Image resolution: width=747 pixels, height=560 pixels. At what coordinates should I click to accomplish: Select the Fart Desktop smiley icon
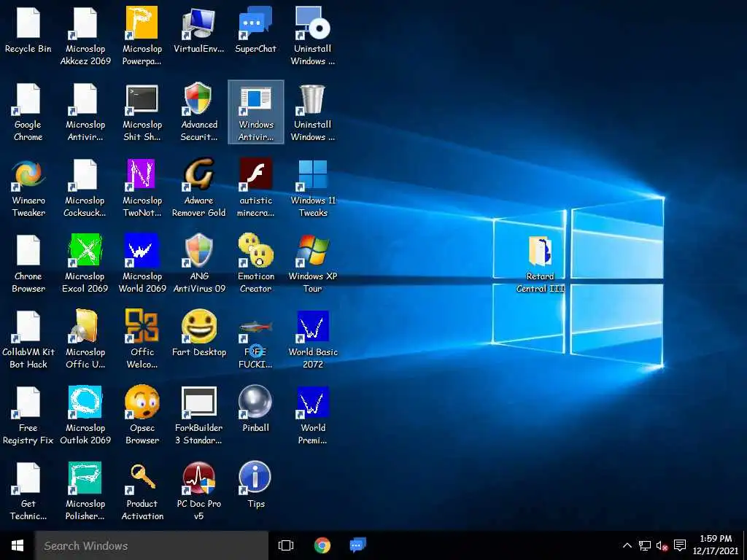coord(198,326)
